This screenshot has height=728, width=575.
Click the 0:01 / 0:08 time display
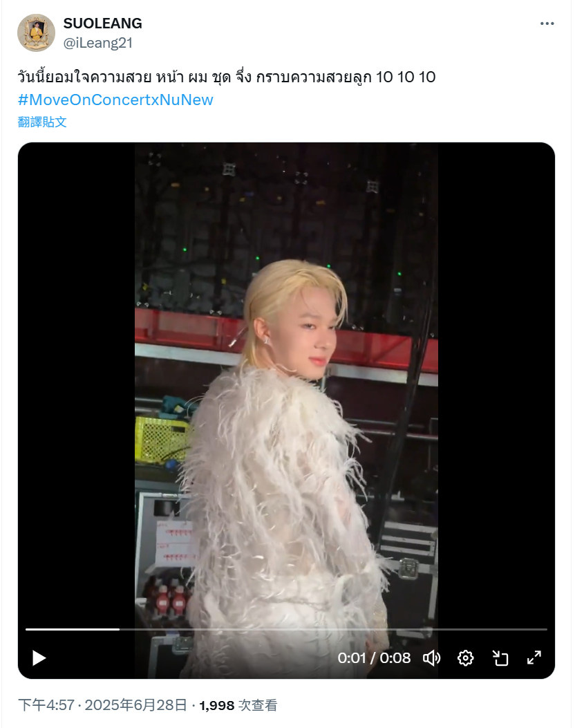[374, 658]
